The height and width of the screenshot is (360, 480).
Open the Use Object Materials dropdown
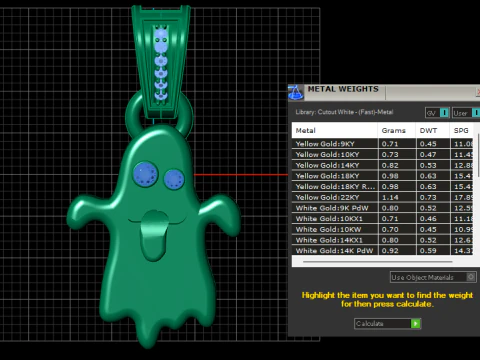[433, 277]
